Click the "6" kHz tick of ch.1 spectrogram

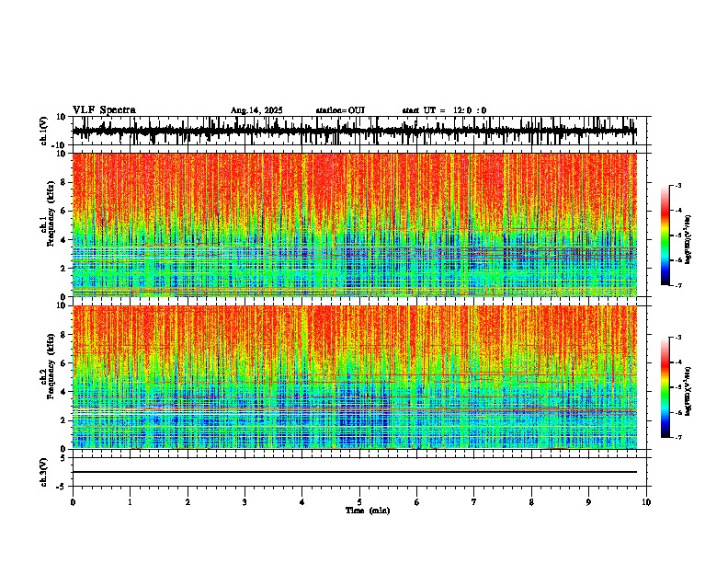coord(64,211)
